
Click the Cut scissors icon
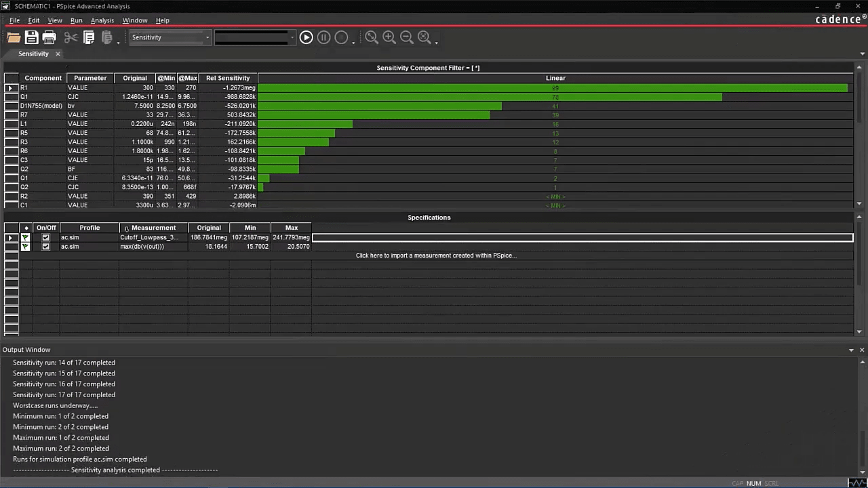(71, 38)
